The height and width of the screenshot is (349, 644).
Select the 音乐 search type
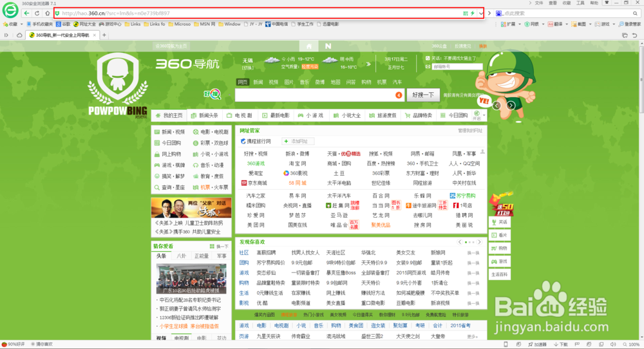point(305,82)
